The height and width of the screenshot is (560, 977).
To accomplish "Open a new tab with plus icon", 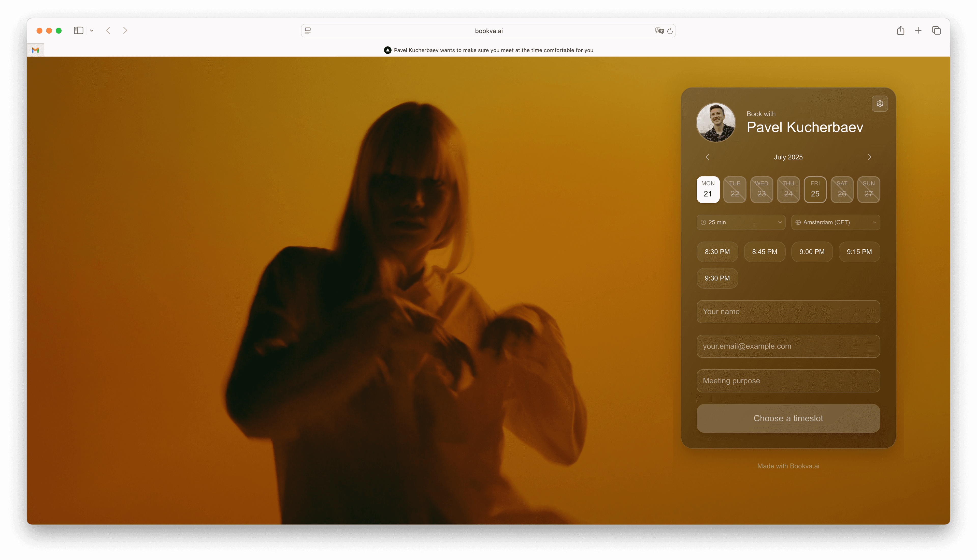I will click(x=918, y=31).
